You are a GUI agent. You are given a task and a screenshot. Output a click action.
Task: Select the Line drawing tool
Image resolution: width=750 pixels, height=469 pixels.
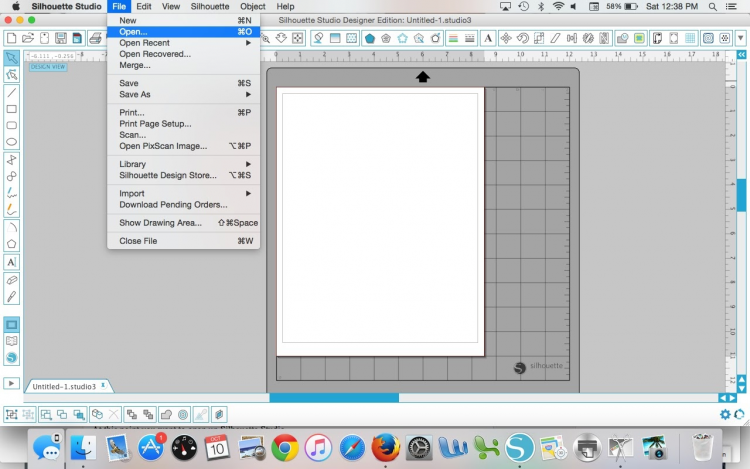[12, 92]
